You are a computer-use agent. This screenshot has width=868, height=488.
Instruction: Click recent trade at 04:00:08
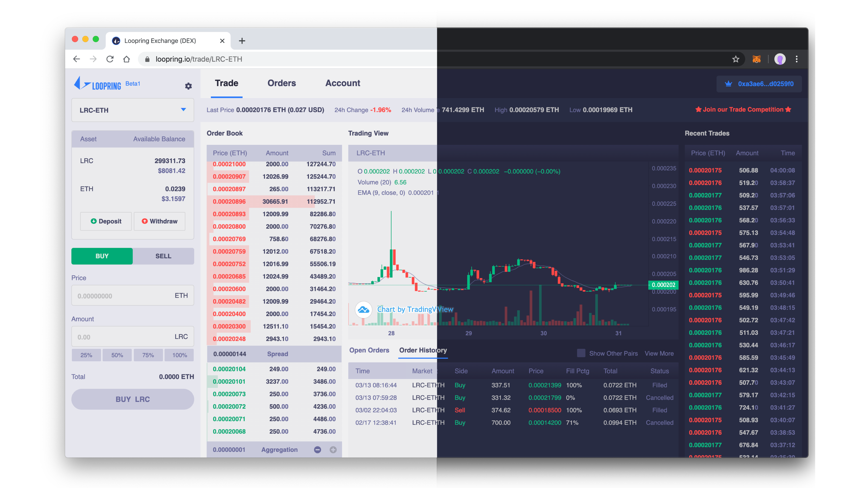coord(743,170)
